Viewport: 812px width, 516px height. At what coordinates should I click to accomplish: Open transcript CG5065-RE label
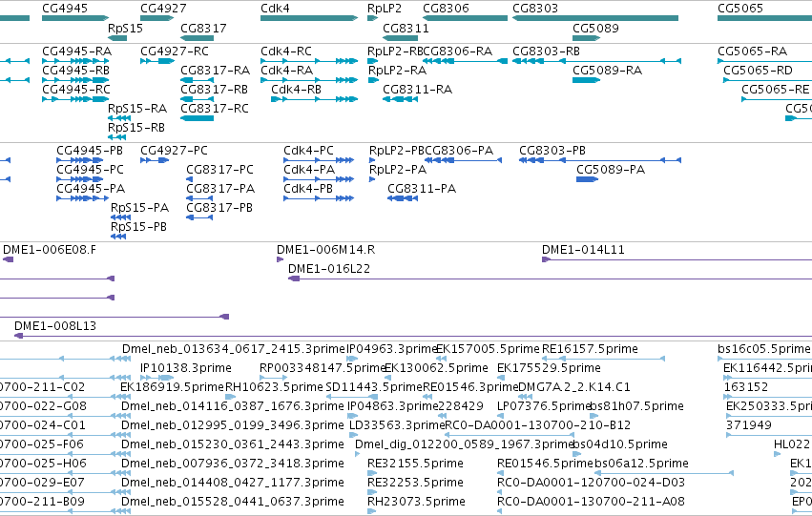[775, 90]
